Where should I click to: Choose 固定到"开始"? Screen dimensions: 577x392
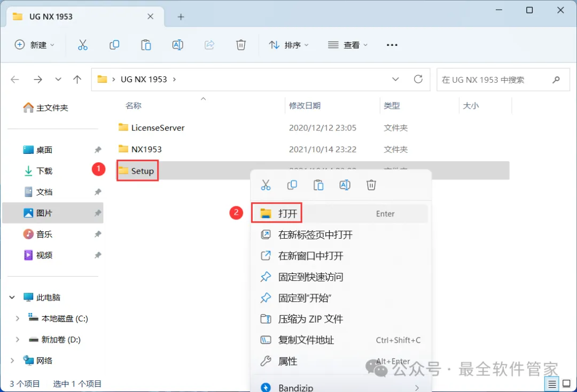[340, 298]
